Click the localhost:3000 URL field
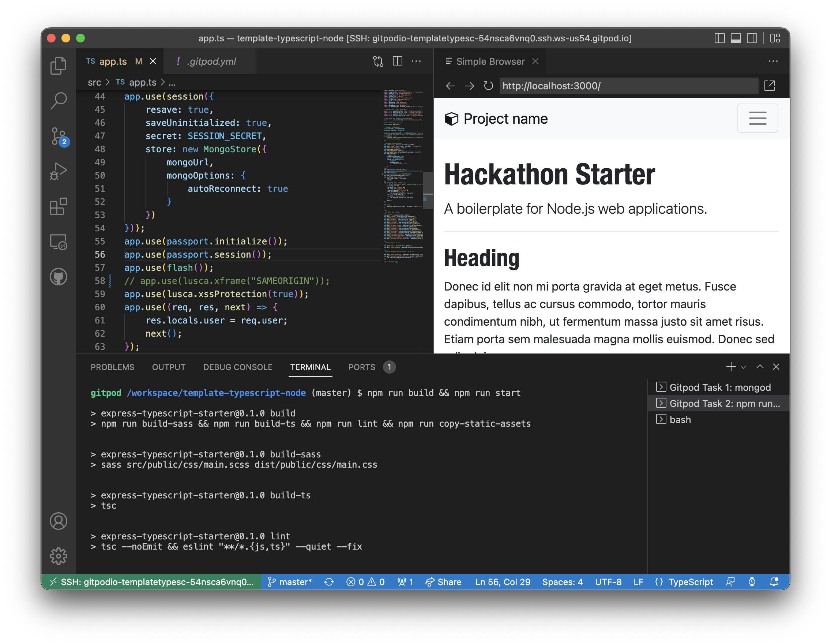This screenshot has width=831, height=644. click(x=629, y=86)
